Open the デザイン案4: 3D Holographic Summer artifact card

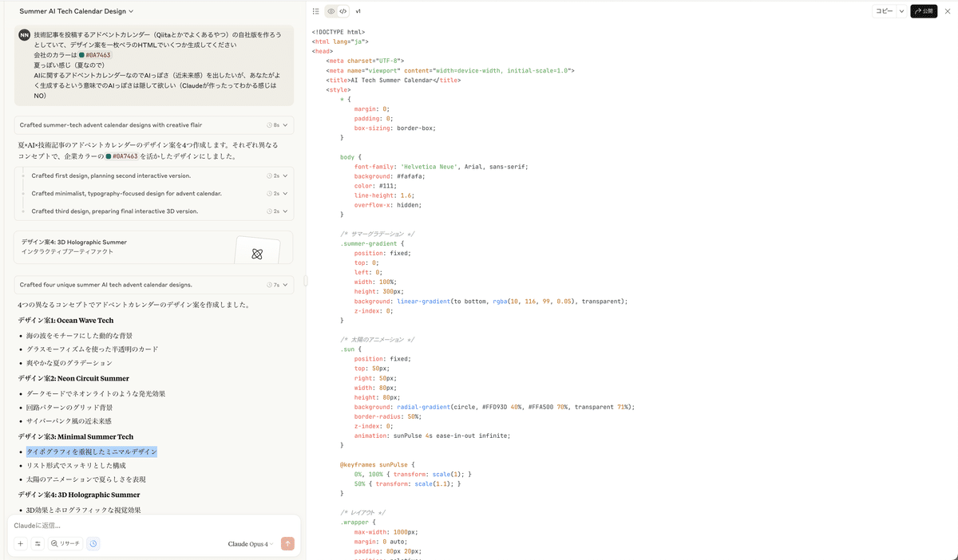coord(154,247)
